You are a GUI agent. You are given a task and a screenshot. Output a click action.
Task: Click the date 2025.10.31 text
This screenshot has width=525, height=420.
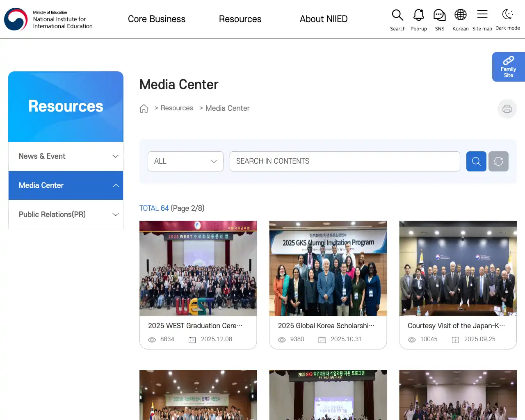(347, 339)
